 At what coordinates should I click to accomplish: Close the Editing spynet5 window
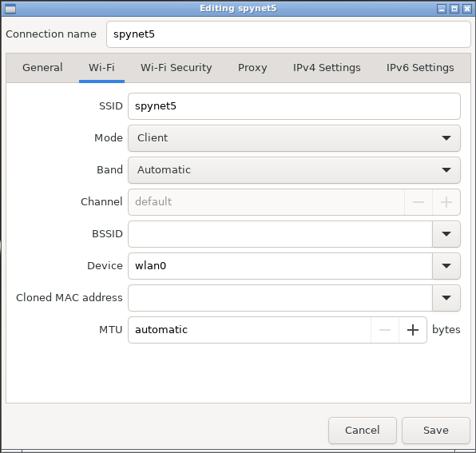467,9
